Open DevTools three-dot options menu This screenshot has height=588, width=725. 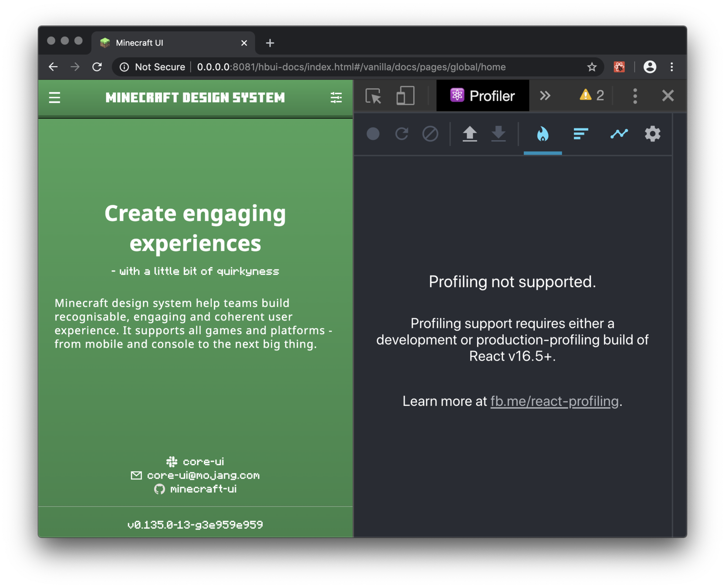click(x=635, y=96)
